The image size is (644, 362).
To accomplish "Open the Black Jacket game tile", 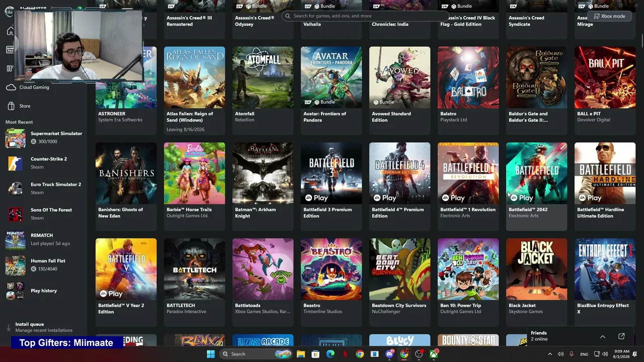I will (x=536, y=283).
